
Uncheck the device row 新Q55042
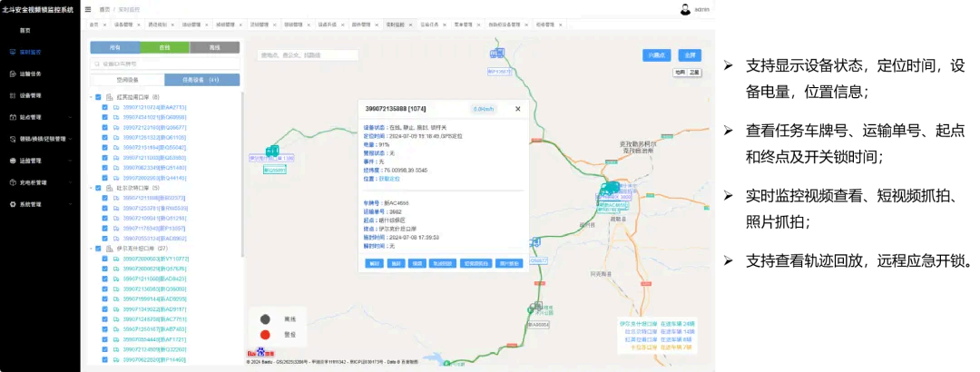click(x=105, y=148)
